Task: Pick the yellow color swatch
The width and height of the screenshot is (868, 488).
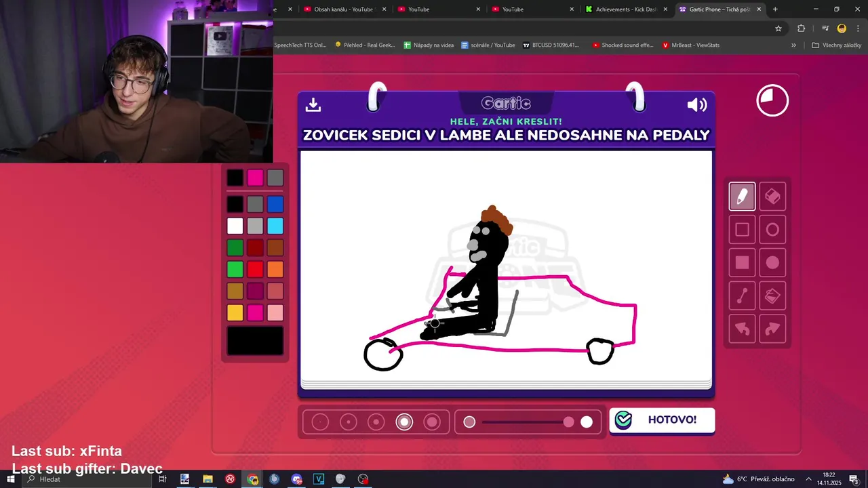Action: point(235,312)
